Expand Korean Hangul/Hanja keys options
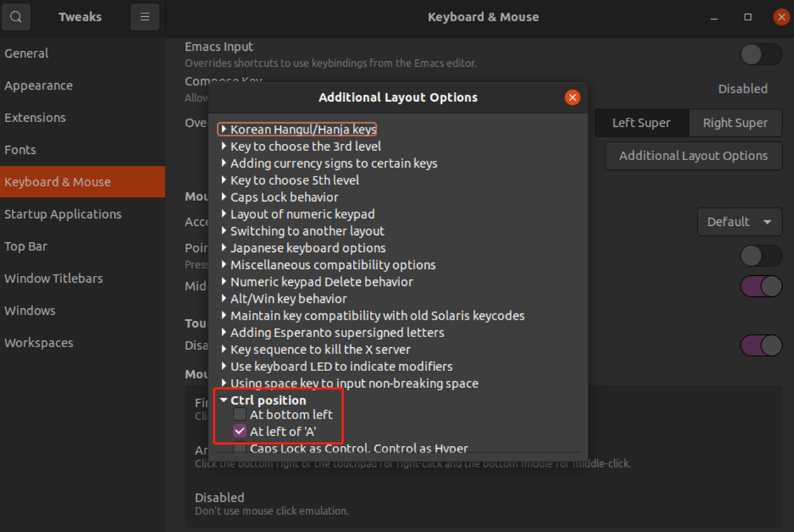This screenshot has height=532, width=794. coord(224,130)
